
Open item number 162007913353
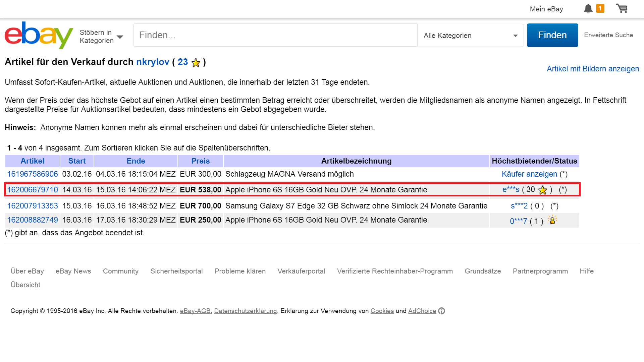(33, 206)
